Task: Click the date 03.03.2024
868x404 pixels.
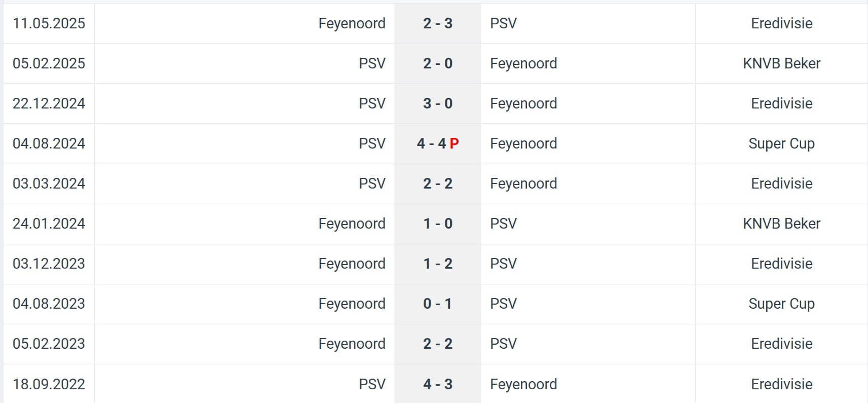Action: pyautogui.click(x=49, y=183)
